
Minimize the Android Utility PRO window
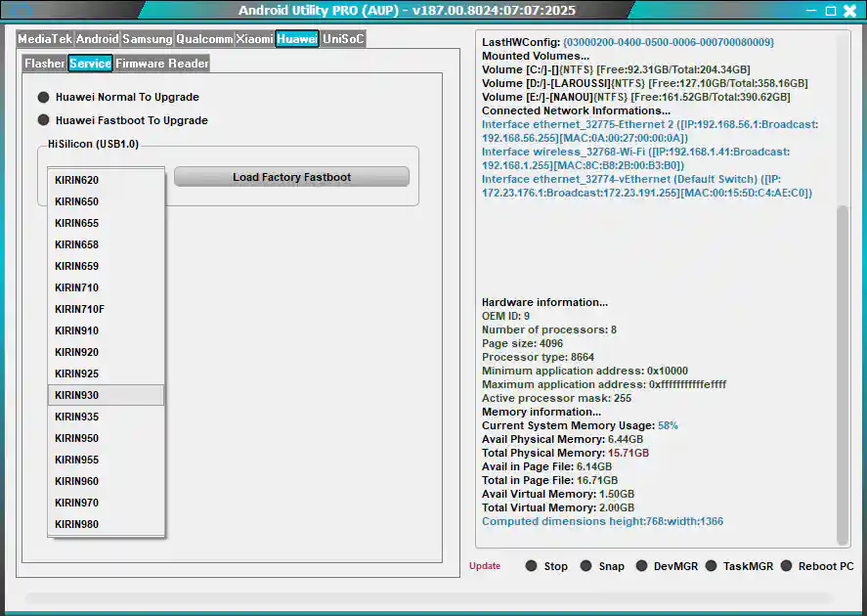(811, 11)
